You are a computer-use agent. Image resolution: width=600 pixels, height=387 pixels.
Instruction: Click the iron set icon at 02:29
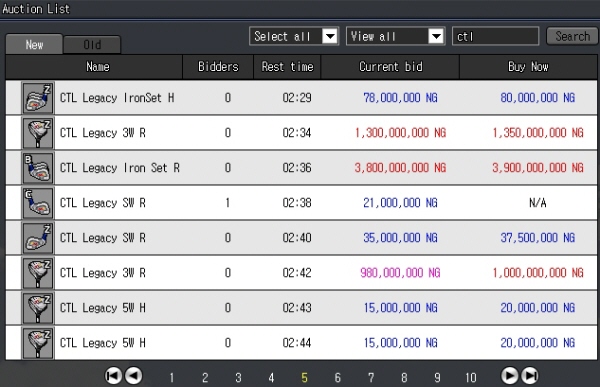point(38,98)
